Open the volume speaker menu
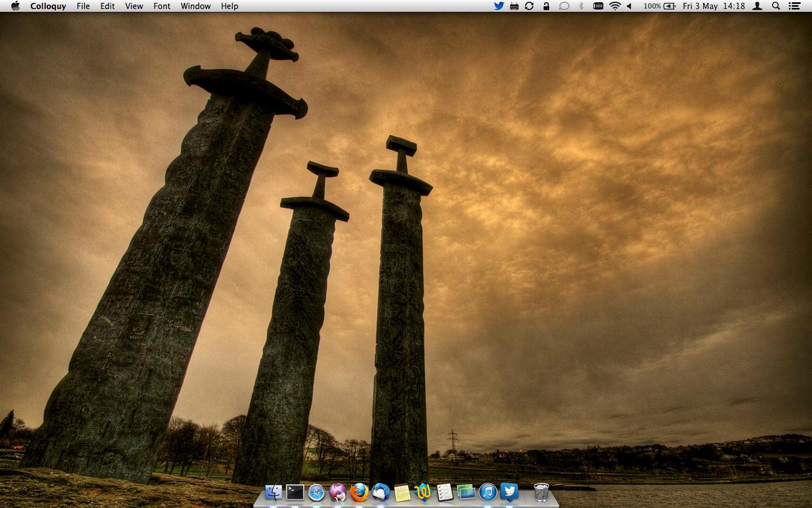 tap(630, 6)
